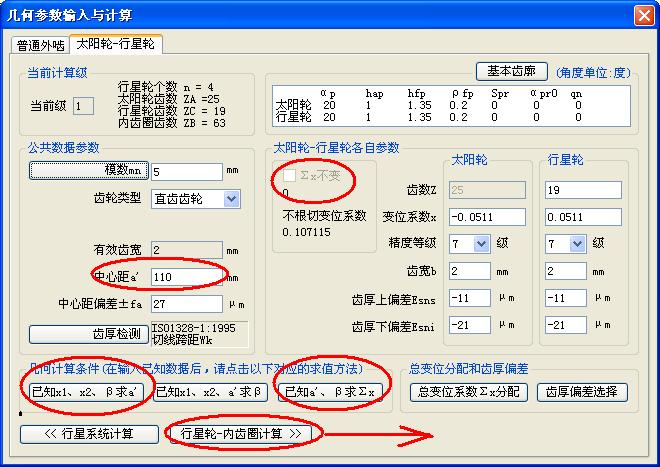
Task: Edit the 行星轮 齿数Z field
Action: pyautogui.click(x=583, y=190)
